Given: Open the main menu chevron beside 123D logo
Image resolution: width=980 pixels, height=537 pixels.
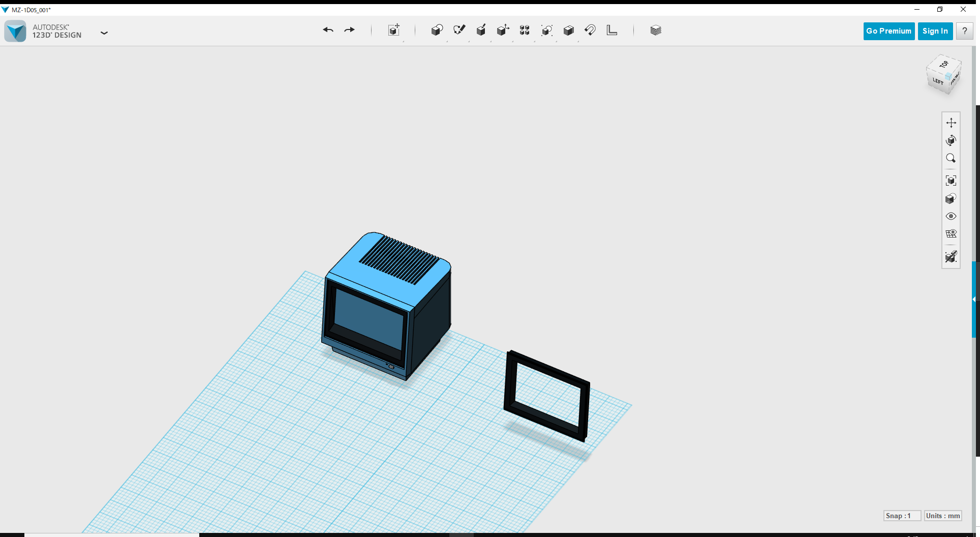Looking at the screenshot, I should click(x=104, y=33).
